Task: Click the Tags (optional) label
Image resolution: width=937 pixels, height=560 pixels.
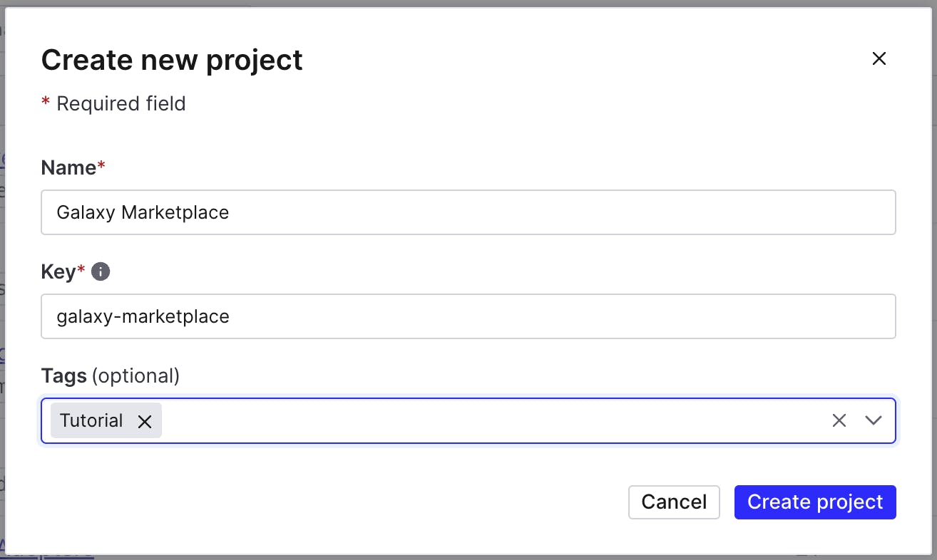Action: (110, 375)
